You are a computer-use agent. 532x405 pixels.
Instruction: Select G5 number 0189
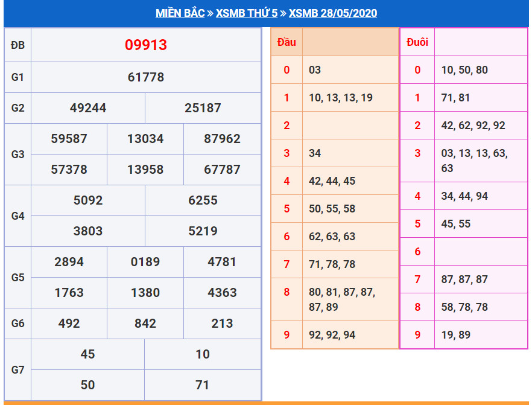(145, 262)
